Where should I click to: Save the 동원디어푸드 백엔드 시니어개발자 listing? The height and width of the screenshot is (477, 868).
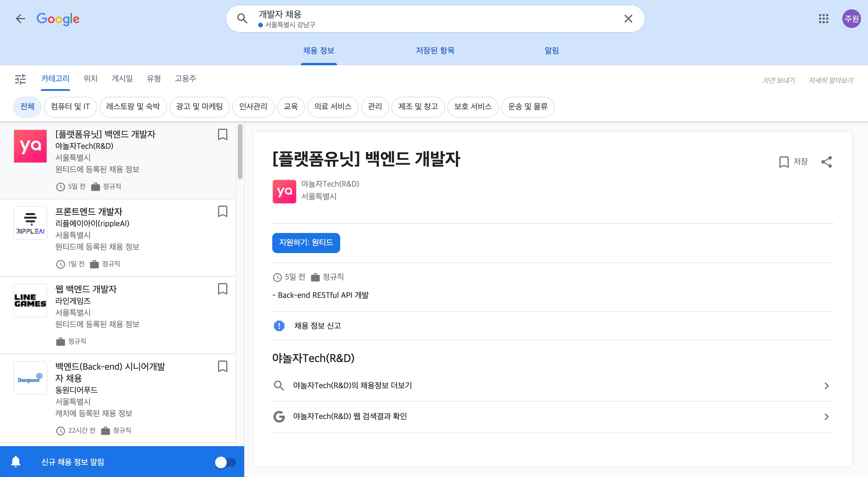222,366
